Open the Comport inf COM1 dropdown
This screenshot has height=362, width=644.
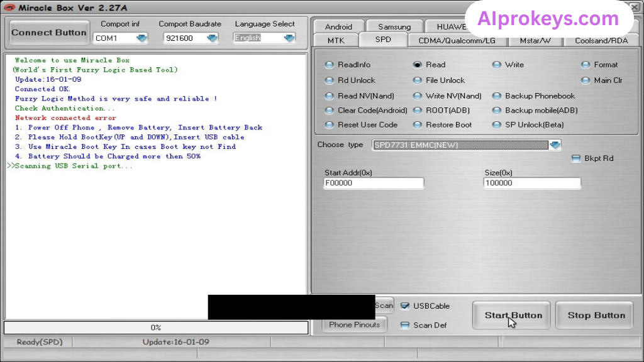click(142, 38)
